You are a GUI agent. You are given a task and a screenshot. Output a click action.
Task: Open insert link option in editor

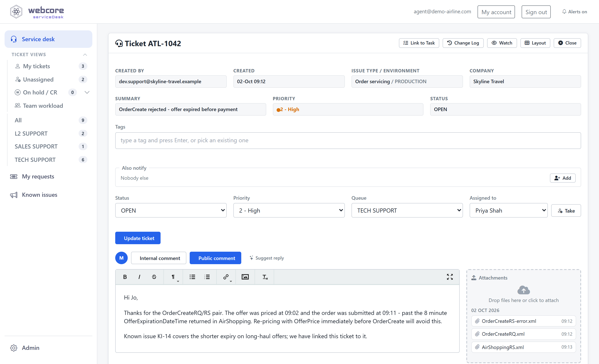pos(226,277)
